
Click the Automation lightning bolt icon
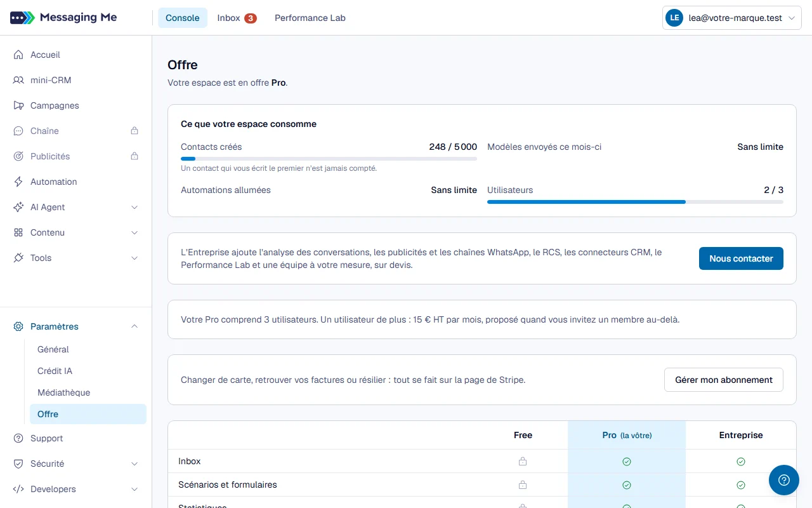point(18,182)
